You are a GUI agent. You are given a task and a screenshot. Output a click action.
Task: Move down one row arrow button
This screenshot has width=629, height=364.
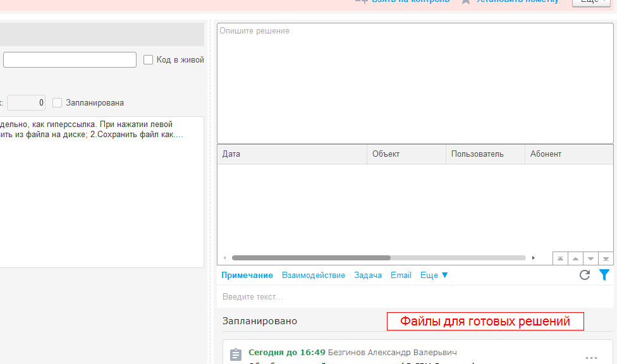tap(590, 258)
